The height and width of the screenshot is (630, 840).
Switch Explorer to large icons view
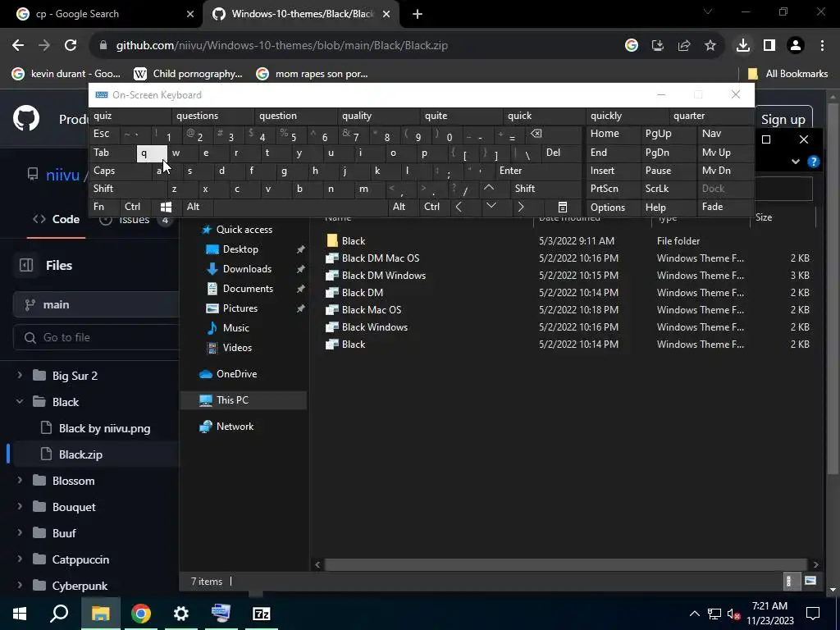(810, 581)
